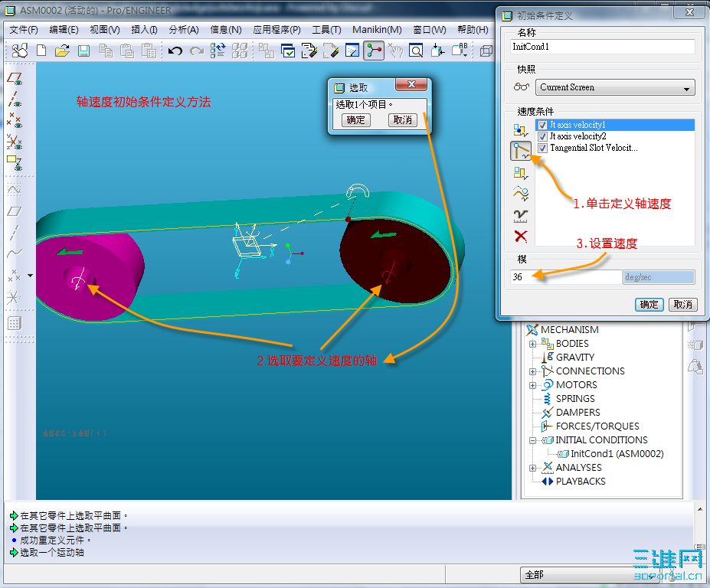Expand the BODIES tree node

click(533, 344)
